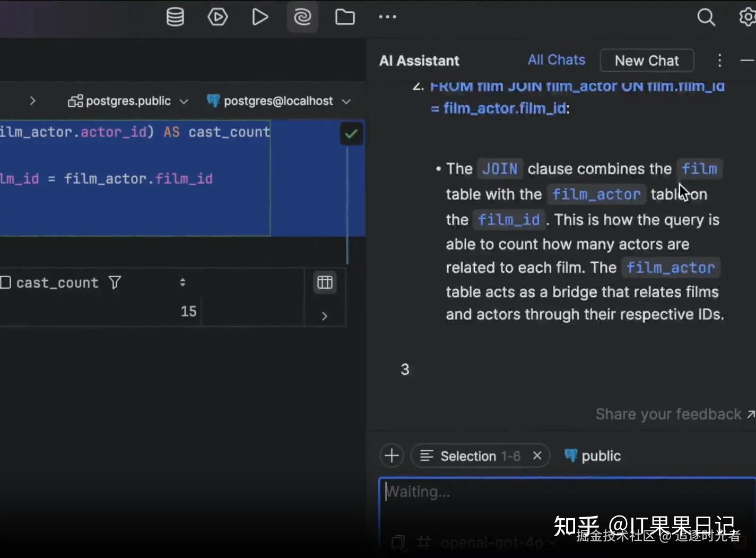This screenshot has height=558, width=756.
Task: Open the three-dots more tools menu
Action: tap(387, 17)
